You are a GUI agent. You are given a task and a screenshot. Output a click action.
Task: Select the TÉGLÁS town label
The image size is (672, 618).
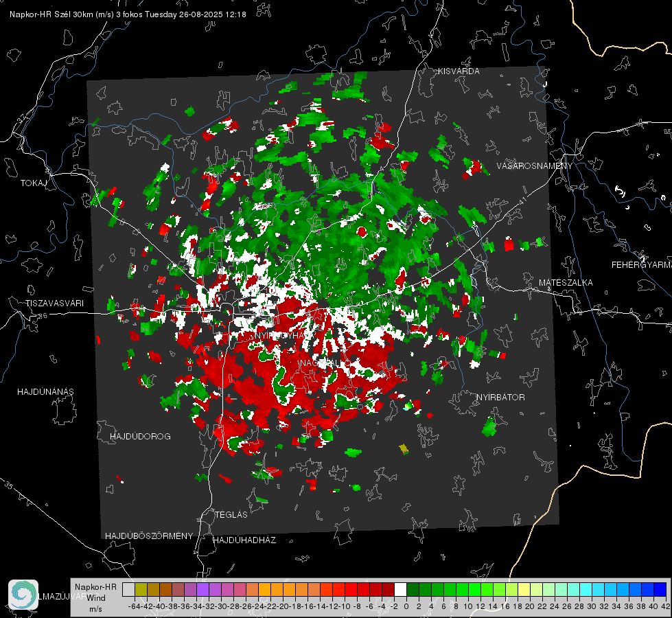pyautogui.click(x=231, y=514)
